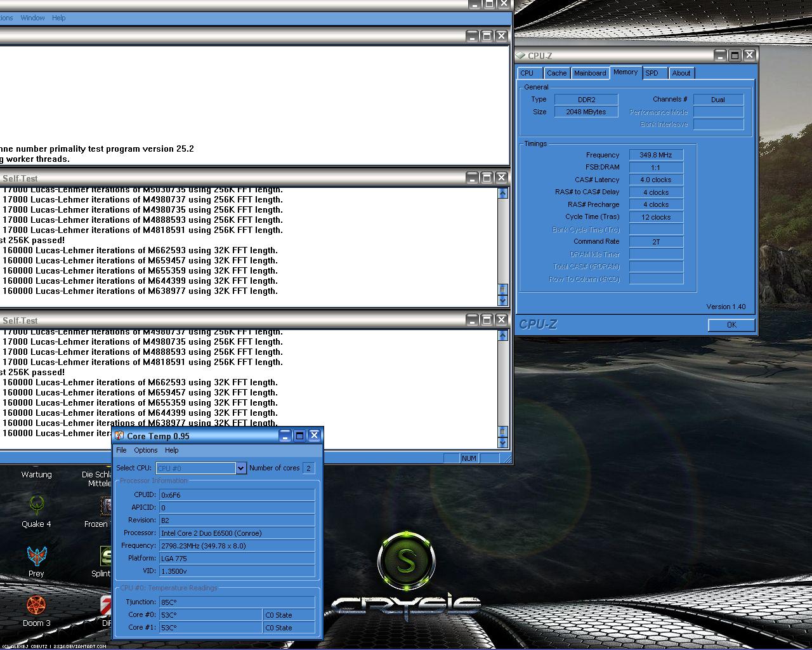Click the Core #1 C0 State field

click(x=289, y=627)
